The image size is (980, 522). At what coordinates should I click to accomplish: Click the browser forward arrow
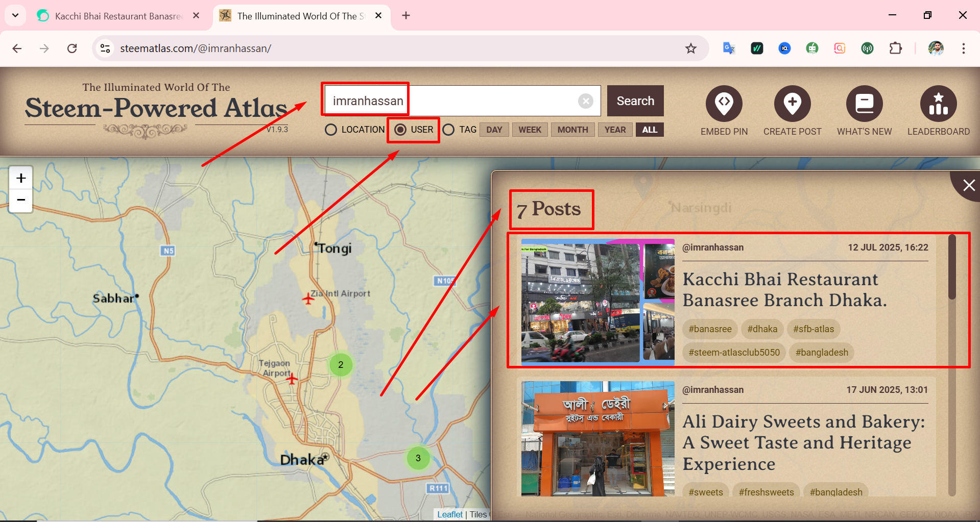[44, 48]
